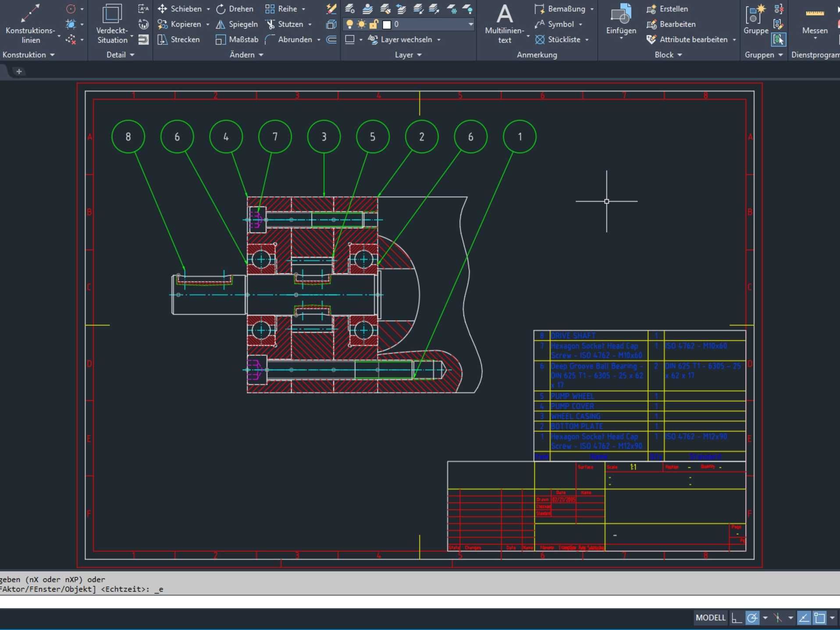Toggle ortho mode in status bar
Screen dimensions: 840x630
(x=737, y=618)
